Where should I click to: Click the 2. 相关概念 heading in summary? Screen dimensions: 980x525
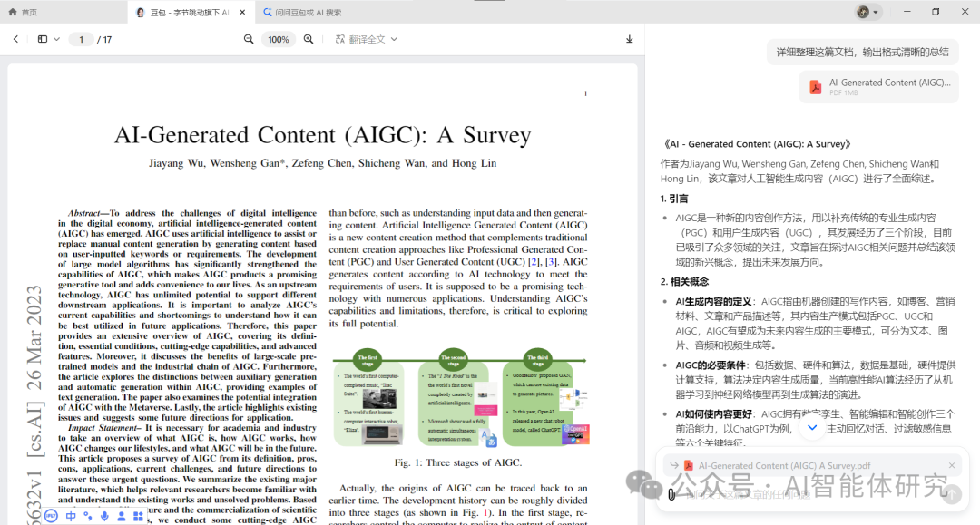tap(684, 281)
